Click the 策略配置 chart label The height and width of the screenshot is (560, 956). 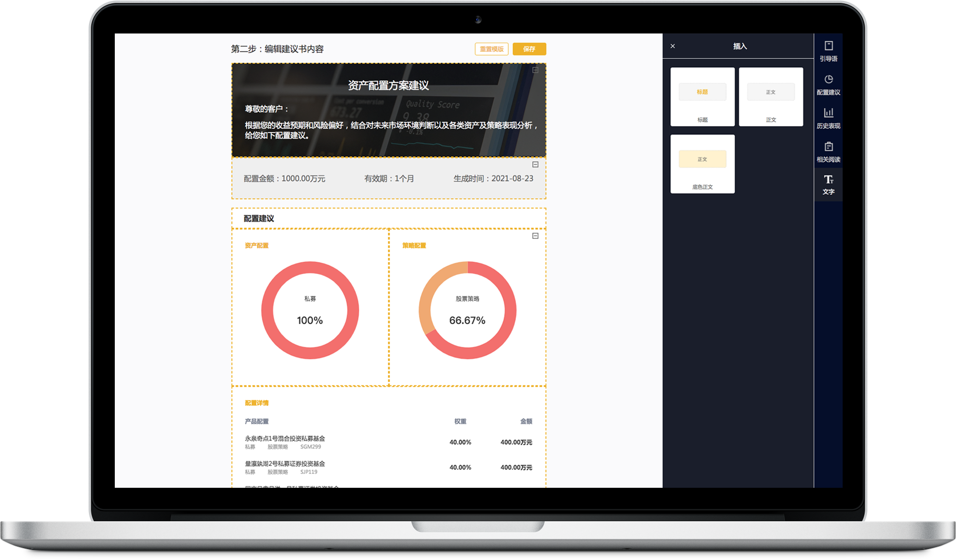(414, 245)
